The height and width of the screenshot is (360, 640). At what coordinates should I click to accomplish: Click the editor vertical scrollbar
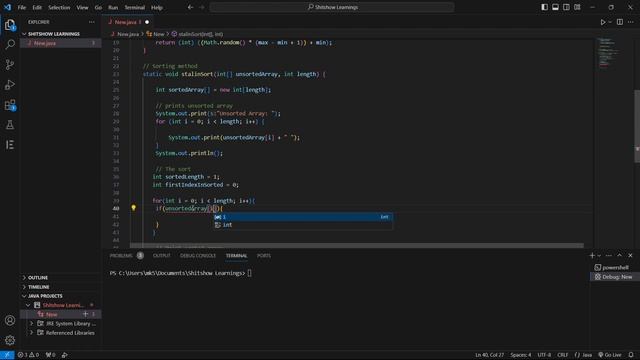tap(637, 127)
